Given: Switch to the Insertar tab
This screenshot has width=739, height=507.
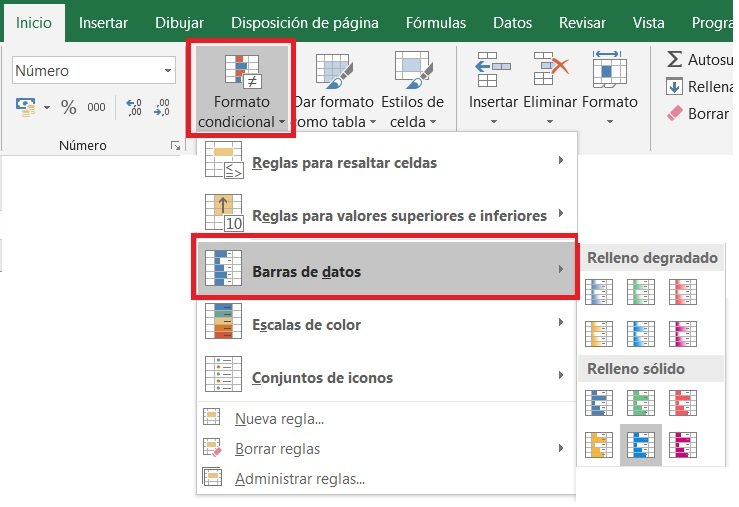Looking at the screenshot, I should click(103, 23).
